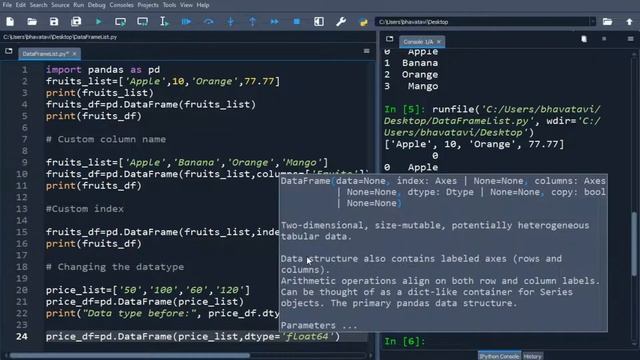
Task: Maximize the current pane
Action: [x=319, y=22]
